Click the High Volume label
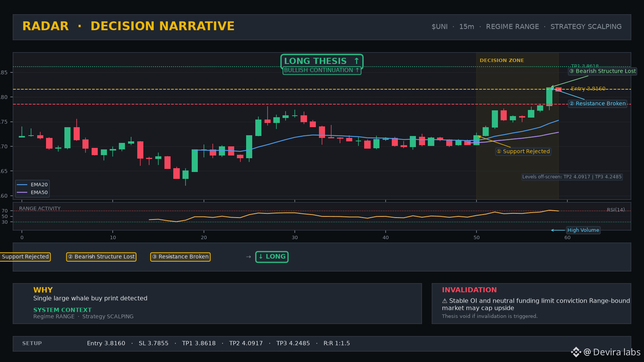 click(583, 230)
